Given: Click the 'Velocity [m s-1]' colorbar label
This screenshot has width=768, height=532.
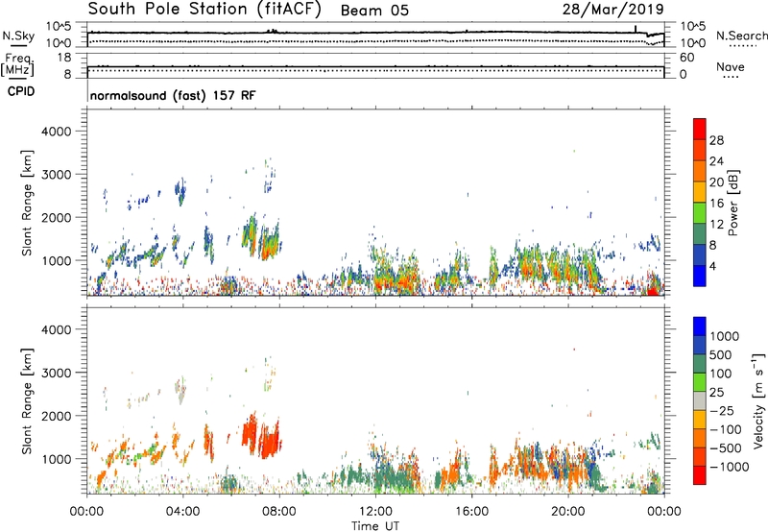Looking at the screenshot, I should (x=758, y=400).
